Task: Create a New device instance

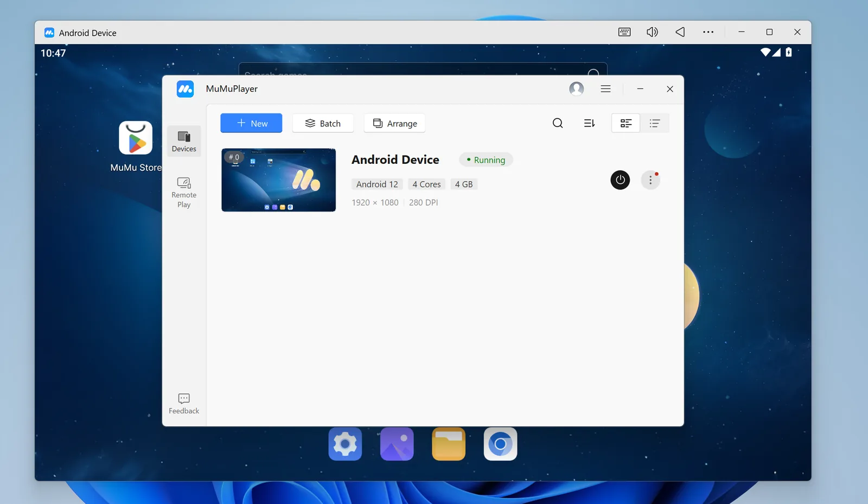Action: click(251, 123)
